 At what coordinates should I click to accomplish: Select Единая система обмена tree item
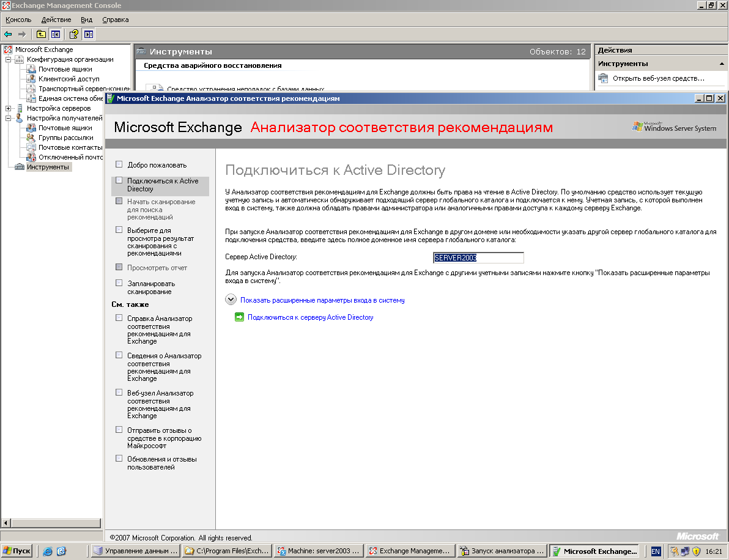71,98
